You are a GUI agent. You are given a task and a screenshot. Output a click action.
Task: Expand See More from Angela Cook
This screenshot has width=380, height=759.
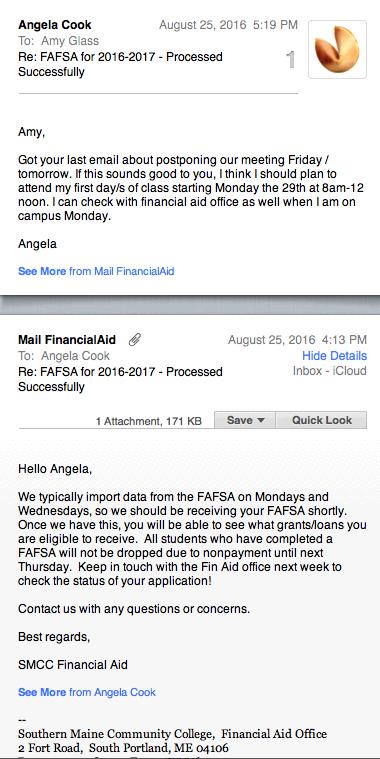(x=87, y=692)
